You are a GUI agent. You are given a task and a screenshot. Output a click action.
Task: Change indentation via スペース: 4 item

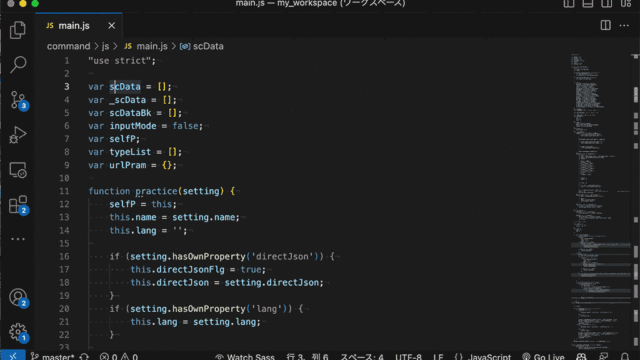tap(362, 357)
